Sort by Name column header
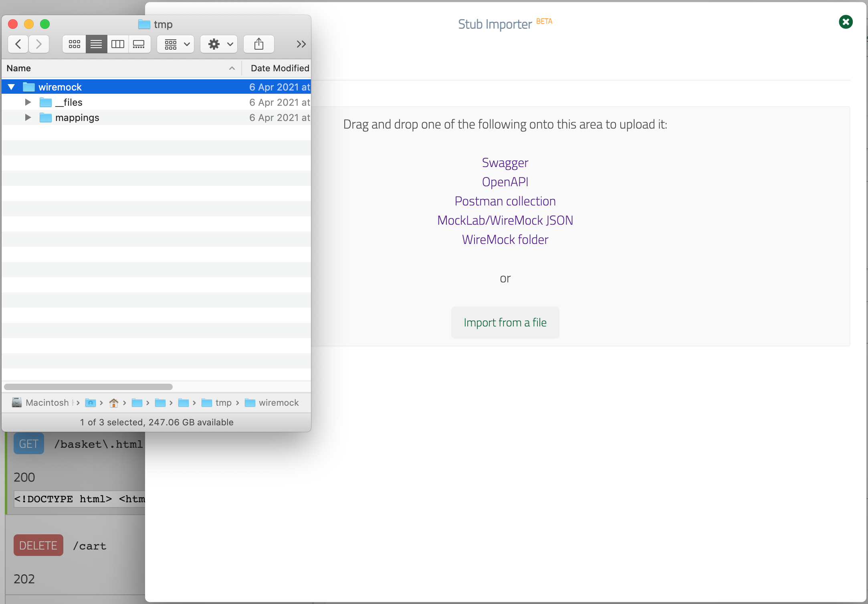868x604 pixels. tap(121, 68)
